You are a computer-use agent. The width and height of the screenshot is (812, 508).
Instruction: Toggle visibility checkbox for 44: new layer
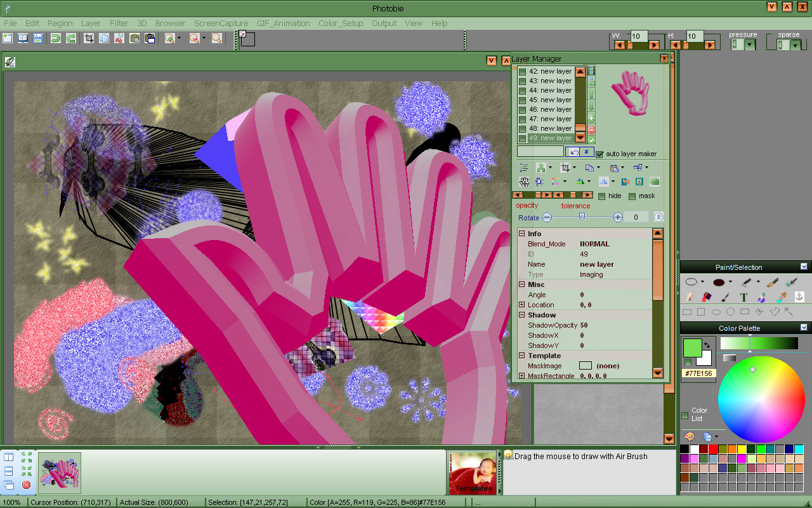[522, 91]
